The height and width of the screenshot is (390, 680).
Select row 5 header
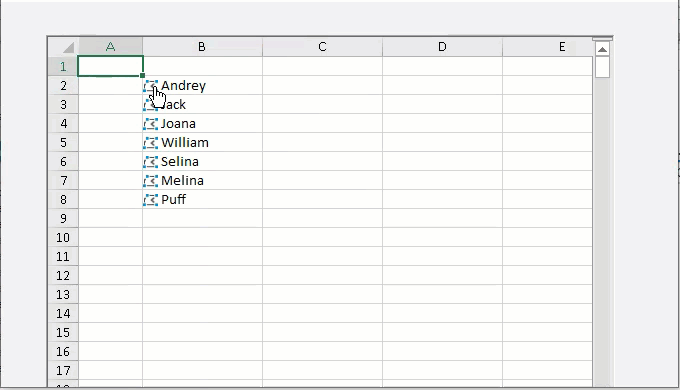pos(63,142)
